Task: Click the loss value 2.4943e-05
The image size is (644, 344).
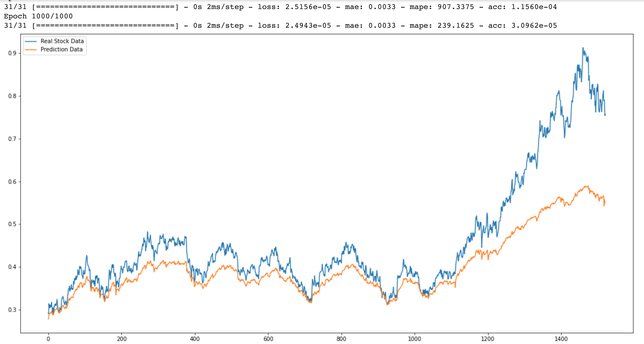Action: pyautogui.click(x=308, y=26)
